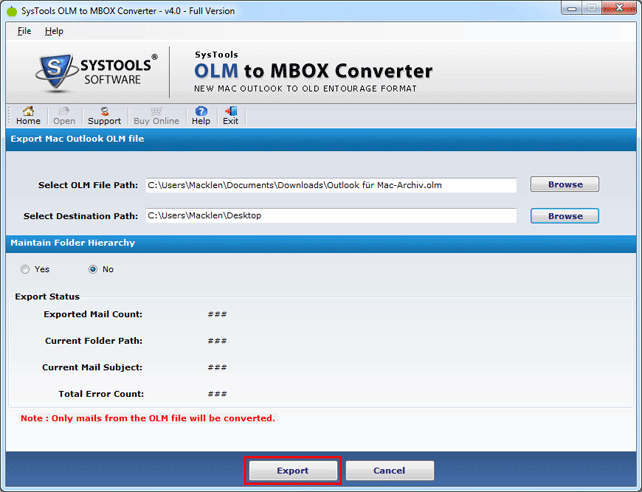This screenshot has width=642, height=492.
Task: Minimize the converter window
Action: tap(572, 8)
